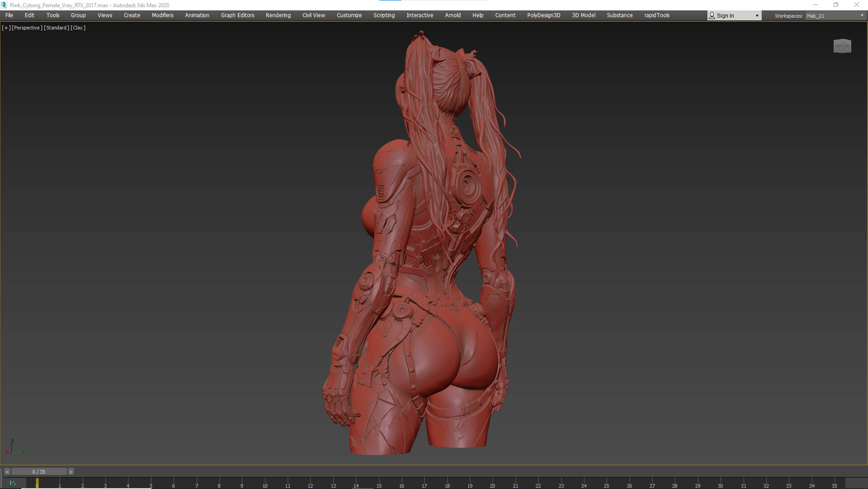Open the Mini Curve Editor icon
Image resolution: width=868 pixels, height=489 pixels.
(13, 483)
